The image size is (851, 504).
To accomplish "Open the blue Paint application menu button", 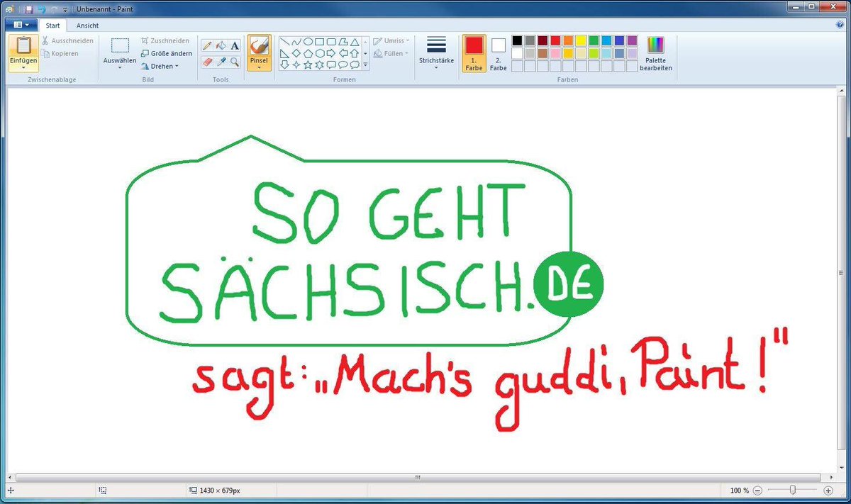I will point(21,25).
